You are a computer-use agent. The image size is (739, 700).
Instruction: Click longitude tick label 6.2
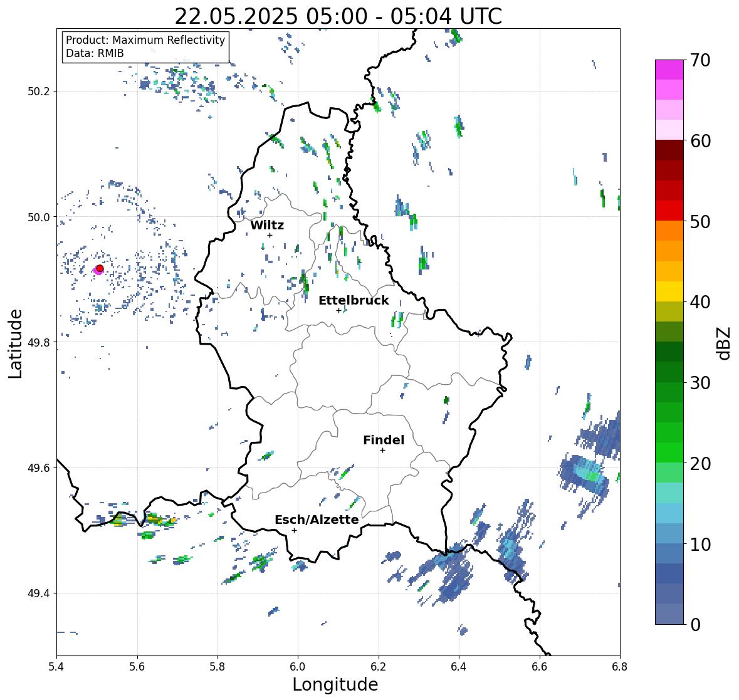tap(379, 666)
